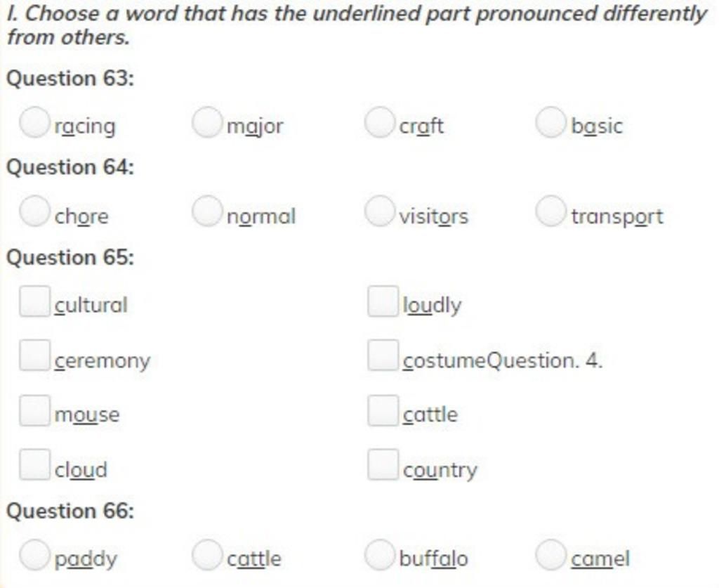The width and height of the screenshot is (719, 588).
Task: Select the 'visitors' option
Action: coord(379,211)
